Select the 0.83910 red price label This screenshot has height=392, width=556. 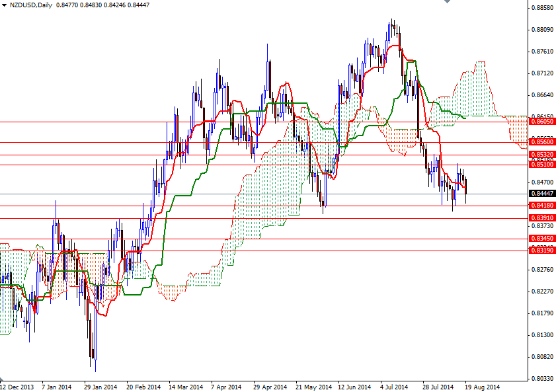tap(542, 218)
